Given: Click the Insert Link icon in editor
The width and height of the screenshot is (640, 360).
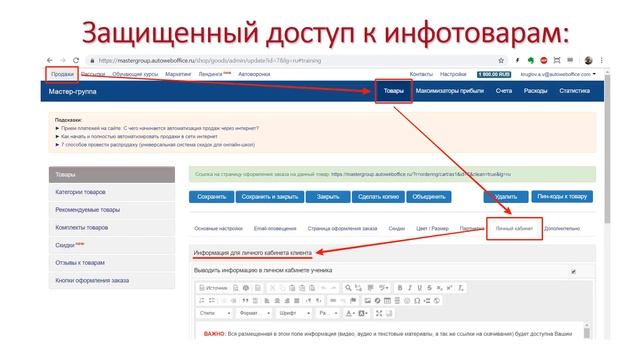Looking at the screenshot, I should 333,301.
